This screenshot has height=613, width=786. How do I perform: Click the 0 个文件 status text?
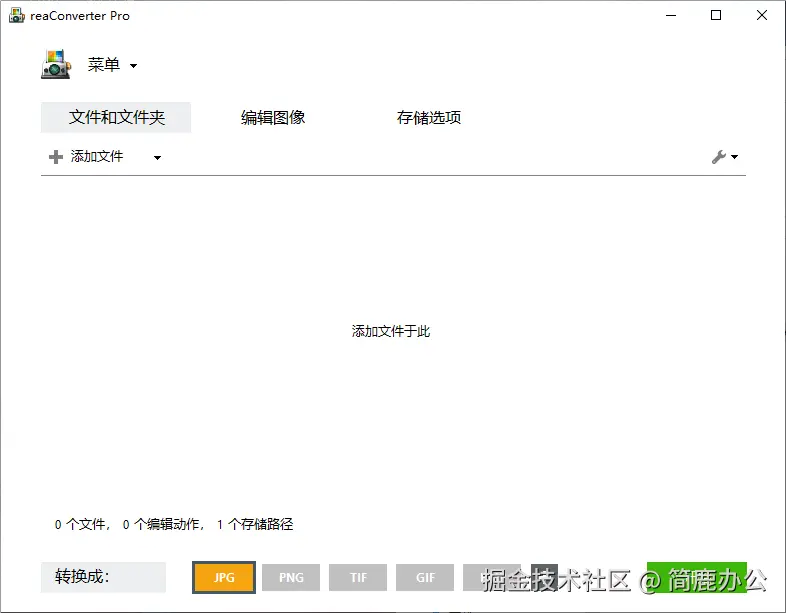[80, 524]
